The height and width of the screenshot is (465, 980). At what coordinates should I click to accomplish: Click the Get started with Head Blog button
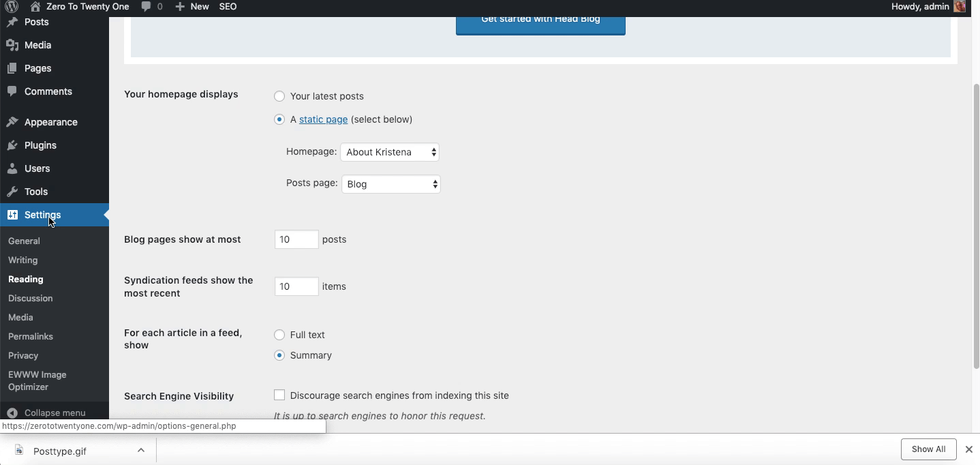(540, 25)
